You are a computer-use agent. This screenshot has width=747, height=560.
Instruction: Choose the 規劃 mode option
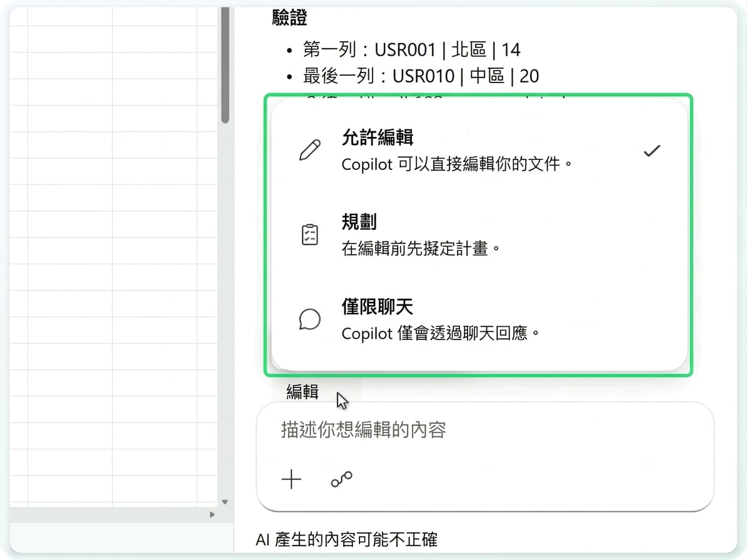pyautogui.click(x=479, y=235)
